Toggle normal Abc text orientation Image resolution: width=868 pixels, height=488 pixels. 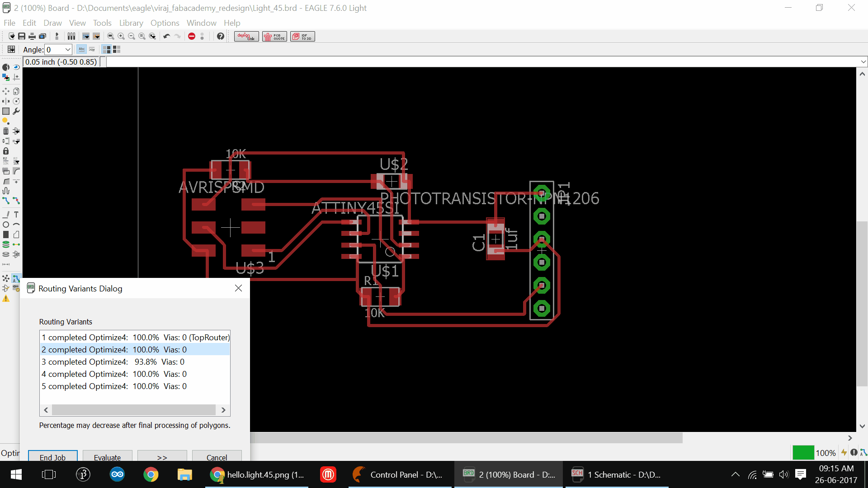coord(81,49)
